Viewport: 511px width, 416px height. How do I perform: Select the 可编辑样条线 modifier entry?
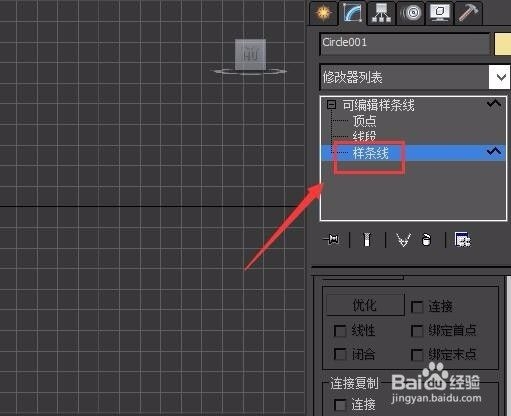pyautogui.click(x=378, y=105)
